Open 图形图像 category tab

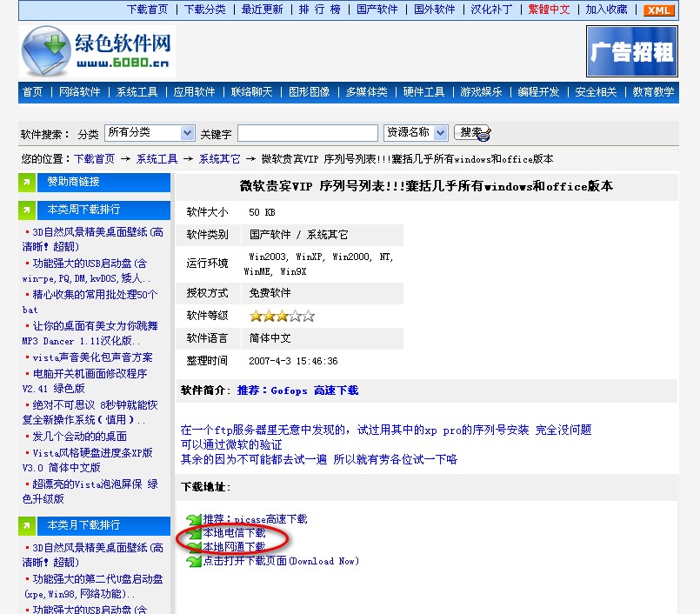point(309,92)
